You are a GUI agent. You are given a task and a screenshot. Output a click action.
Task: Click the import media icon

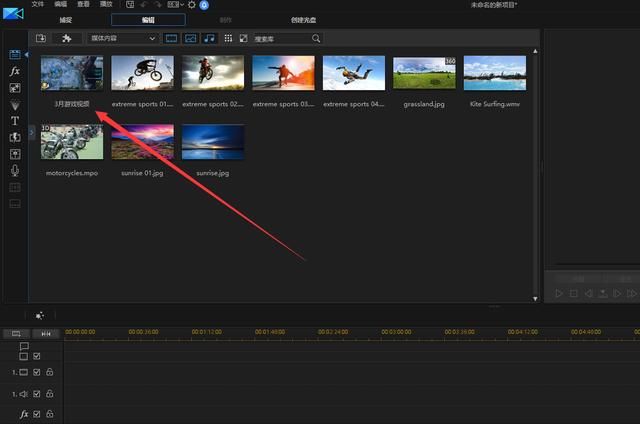pyautogui.click(x=41, y=38)
